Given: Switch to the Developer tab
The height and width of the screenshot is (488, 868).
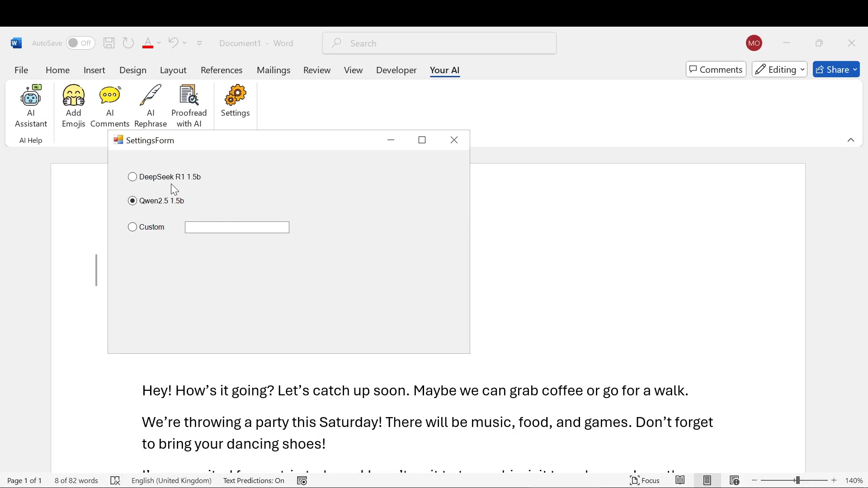Looking at the screenshot, I should (396, 70).
